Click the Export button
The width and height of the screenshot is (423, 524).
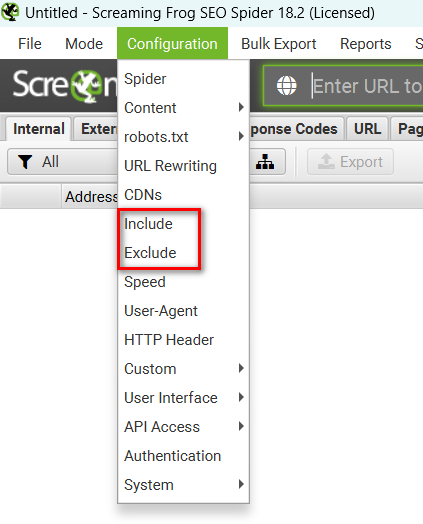[x=350, y=162]
